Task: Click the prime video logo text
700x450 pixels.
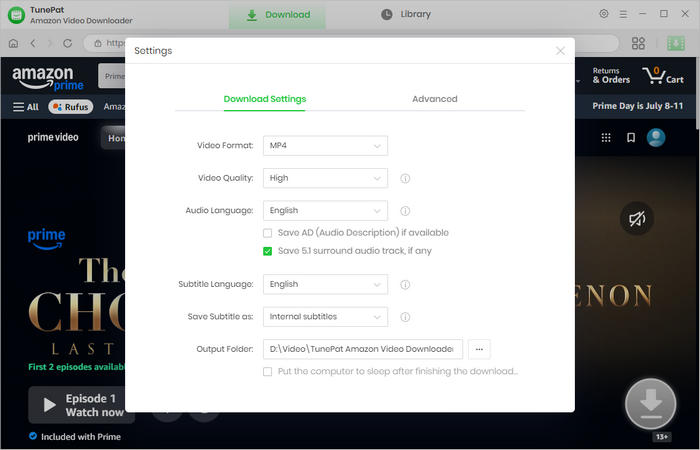Action: pyautogui.click(x=53, y=138)
